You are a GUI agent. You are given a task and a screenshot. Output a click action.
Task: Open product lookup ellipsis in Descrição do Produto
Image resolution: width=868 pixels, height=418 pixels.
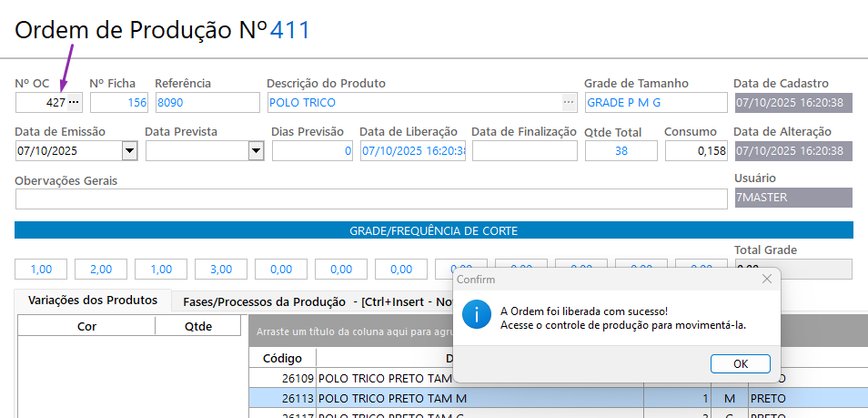[569, 103]
